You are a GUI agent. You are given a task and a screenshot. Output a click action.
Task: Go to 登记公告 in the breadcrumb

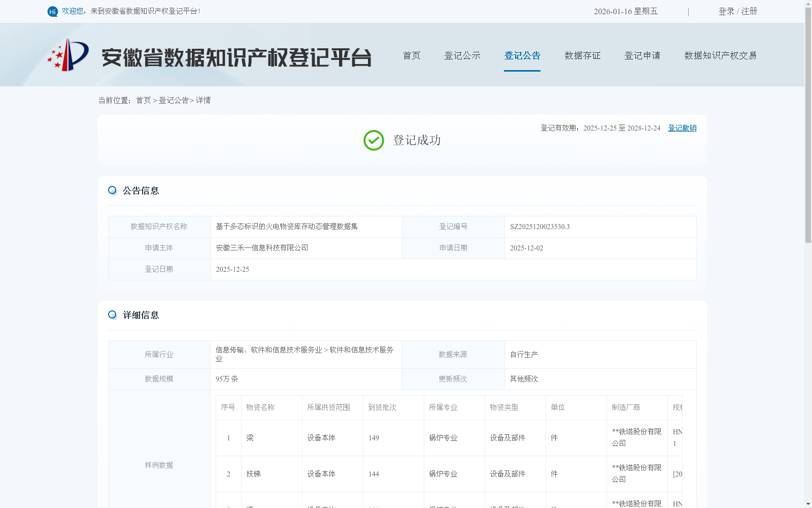pos(174,101)
